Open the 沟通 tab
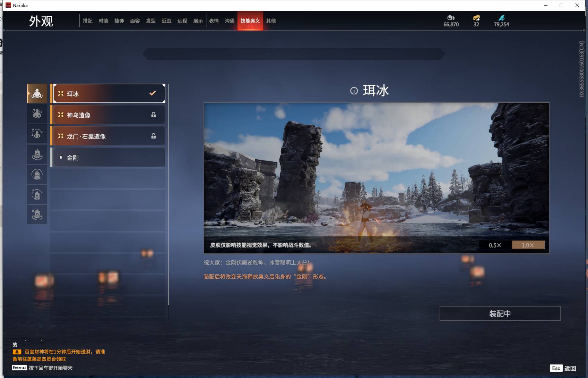Screen dimensions: 588x378 click(x=230, y=21)
